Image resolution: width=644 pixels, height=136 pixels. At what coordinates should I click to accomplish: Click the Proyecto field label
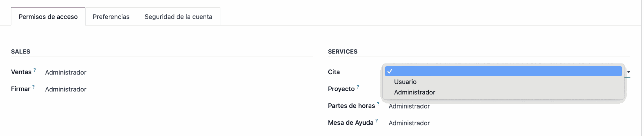coord(341,89)
